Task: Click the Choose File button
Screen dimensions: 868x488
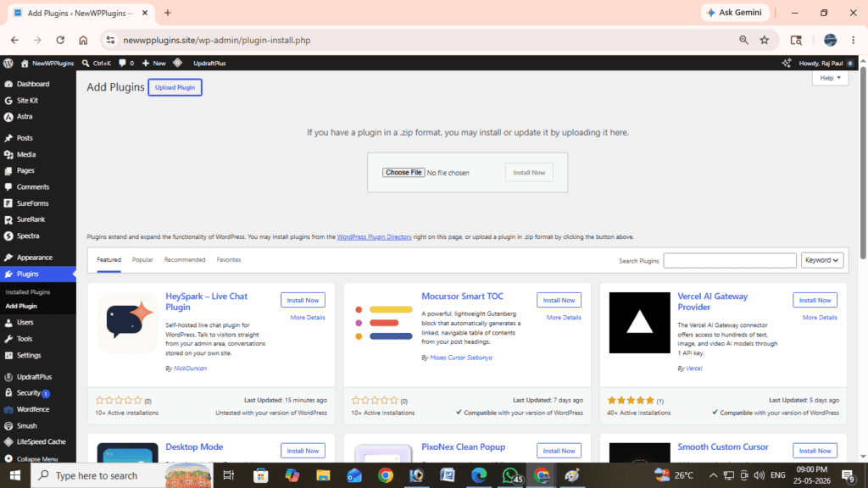Action: click(403, 173)
